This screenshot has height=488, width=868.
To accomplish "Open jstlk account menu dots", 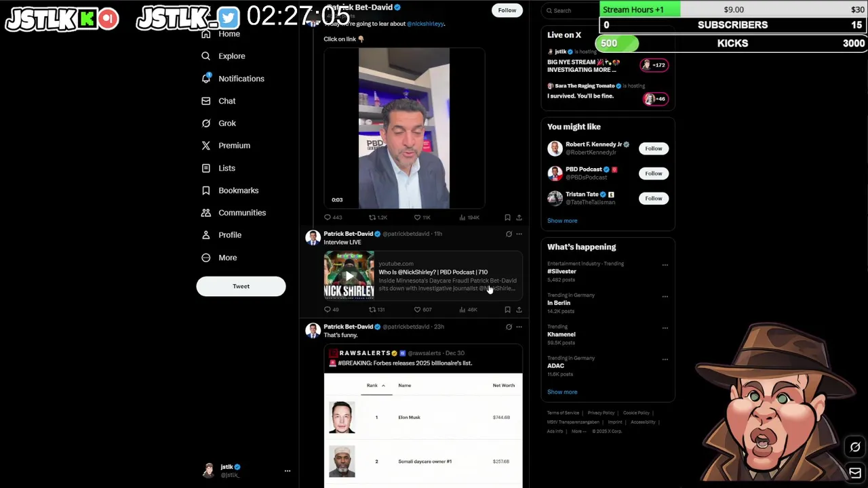I will [x=288, y=470].
